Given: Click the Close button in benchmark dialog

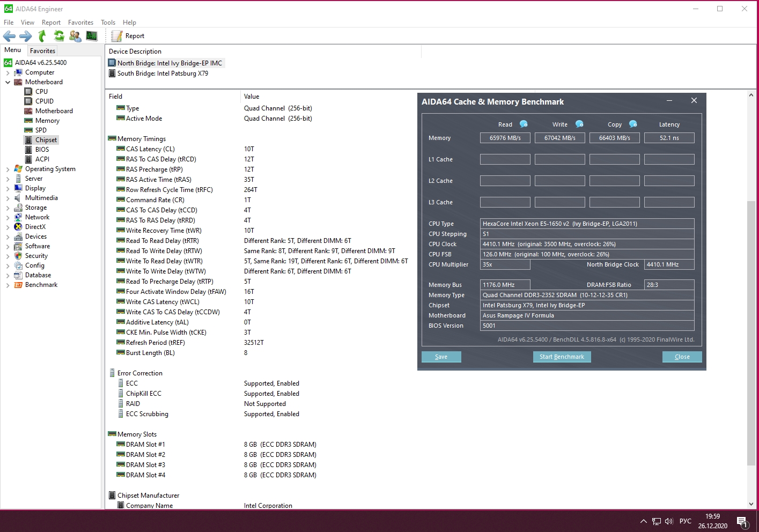Looking at the screenshot, I should [x=682, y=357].
